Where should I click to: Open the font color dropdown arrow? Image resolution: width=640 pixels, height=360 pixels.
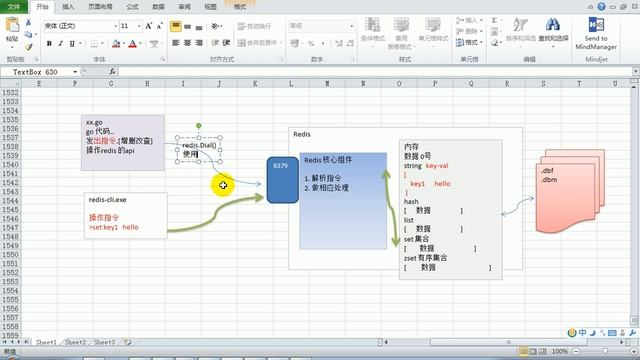140,43
